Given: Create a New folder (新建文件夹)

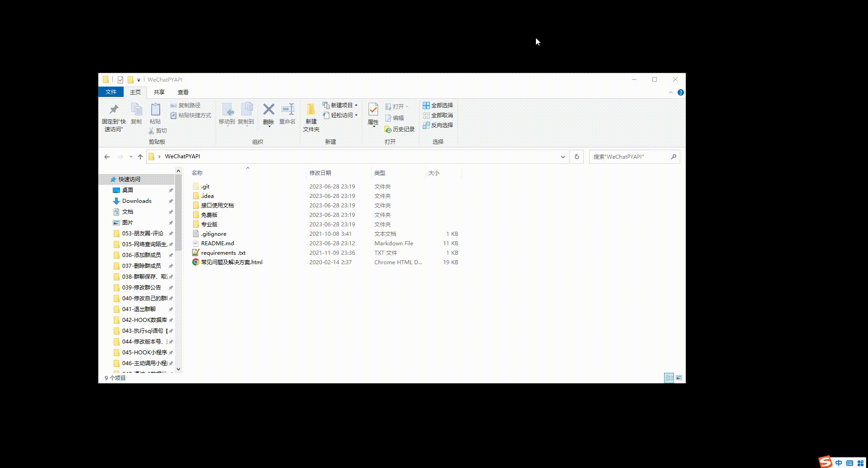Looking at the screenshot, I should 311,116.
